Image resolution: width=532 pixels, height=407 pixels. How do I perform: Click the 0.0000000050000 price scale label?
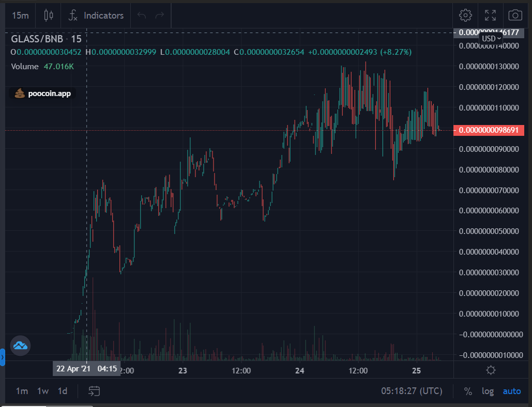(489, 231)
